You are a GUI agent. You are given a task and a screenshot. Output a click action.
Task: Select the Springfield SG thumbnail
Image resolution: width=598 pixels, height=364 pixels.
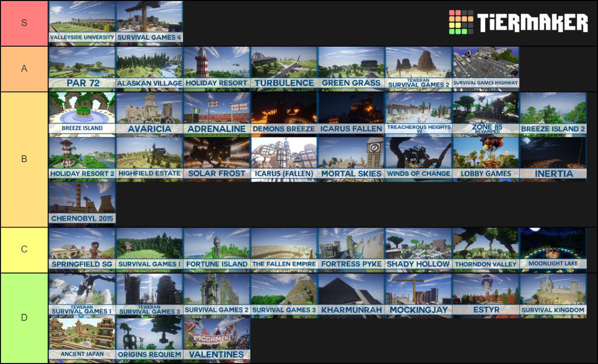tap(82, 250)
